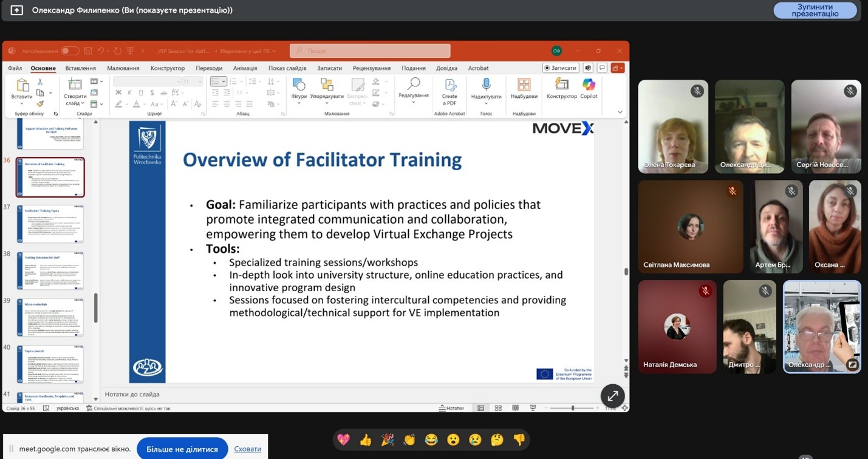Switch to slide sorter view in status bar
Screen dimensions: 868x459
click(498, 408)
